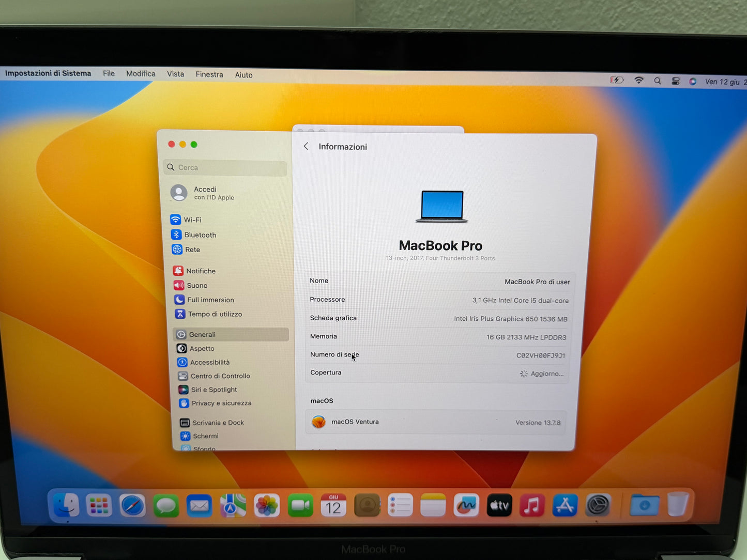Open Siri e Spotlight settings
Screen dimensions: 747x560
coord(208,390)
